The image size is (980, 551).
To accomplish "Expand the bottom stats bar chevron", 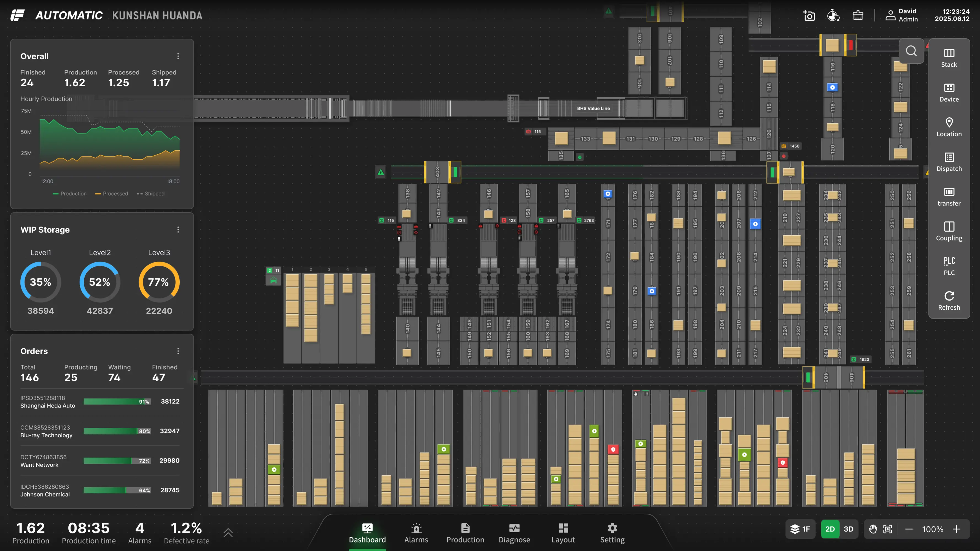I will coord(228,532).
